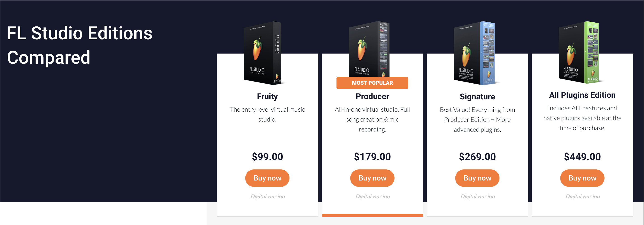Image resolution: width=644 pixels, height=225 pixels.
Task: Click the $449.00 All Plugins price
Action: 582,157
